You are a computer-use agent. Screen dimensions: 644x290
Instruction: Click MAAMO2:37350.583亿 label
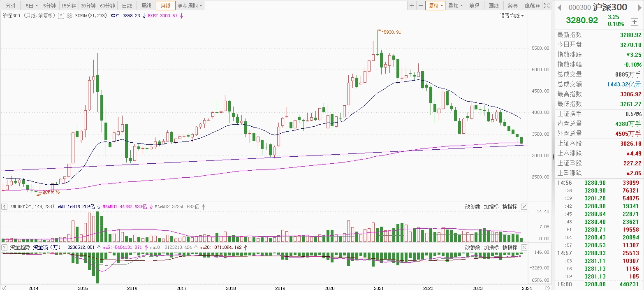pyautogui.click(x=177, y=206)
